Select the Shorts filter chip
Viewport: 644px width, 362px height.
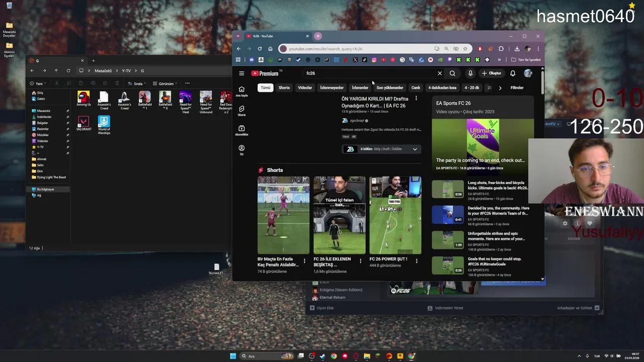click(284, 87)
